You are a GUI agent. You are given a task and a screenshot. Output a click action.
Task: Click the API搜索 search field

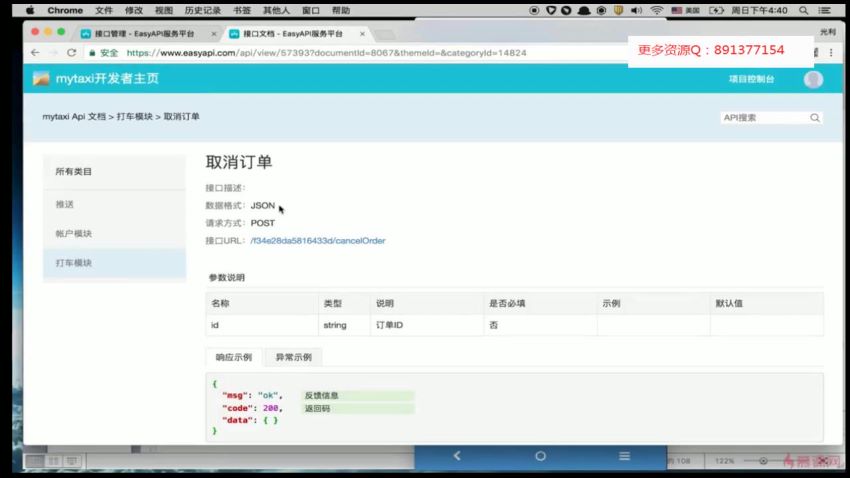point(763,117)
